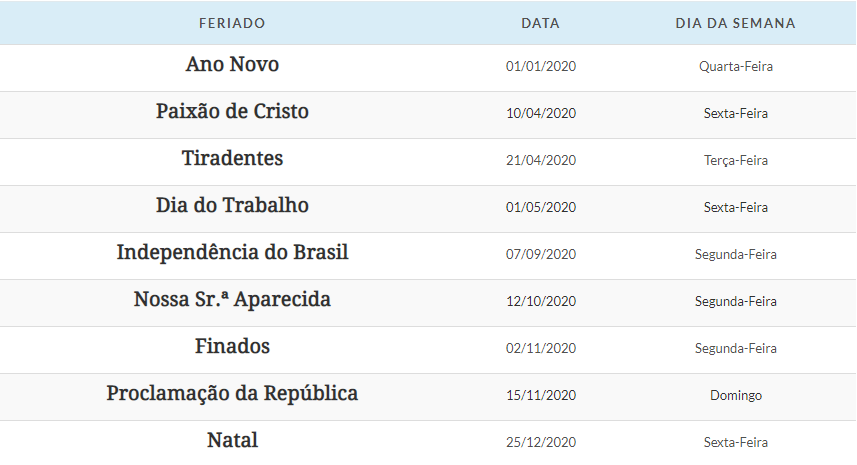This screenshot has width=857, height=465.
Task: Select the date 01/01/2020
Action: tap(541, 66)
